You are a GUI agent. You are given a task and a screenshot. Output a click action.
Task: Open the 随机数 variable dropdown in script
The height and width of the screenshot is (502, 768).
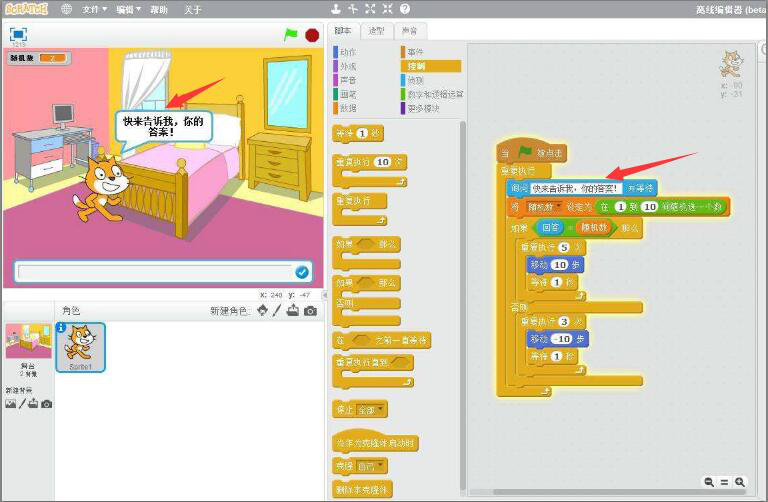[544, 207]
